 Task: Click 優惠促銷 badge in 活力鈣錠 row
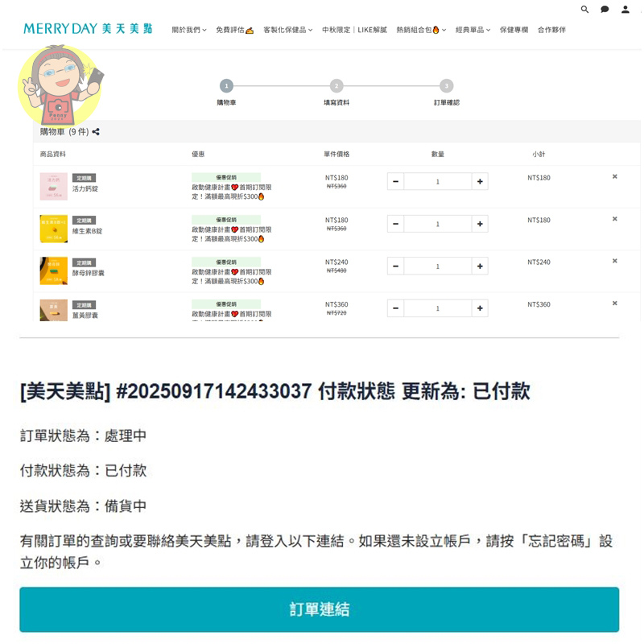pos(226,177)
